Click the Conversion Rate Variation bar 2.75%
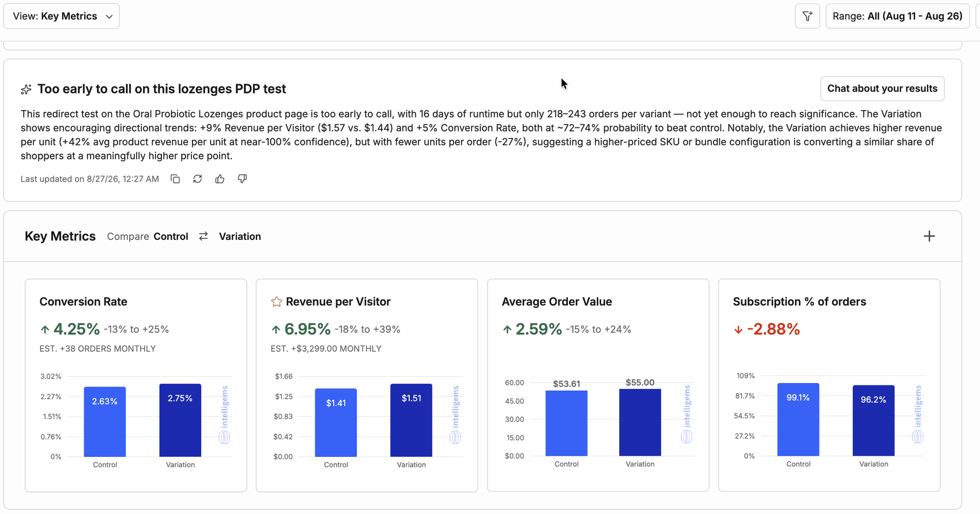The height and width of the screenshot is (514, 980). [x=180, y=420]
